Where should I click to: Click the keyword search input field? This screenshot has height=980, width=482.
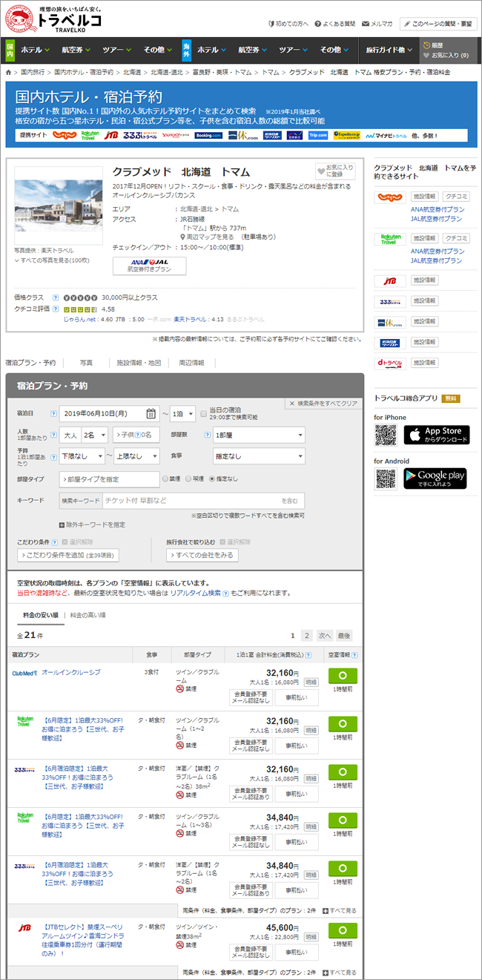[x=191, y=501]
